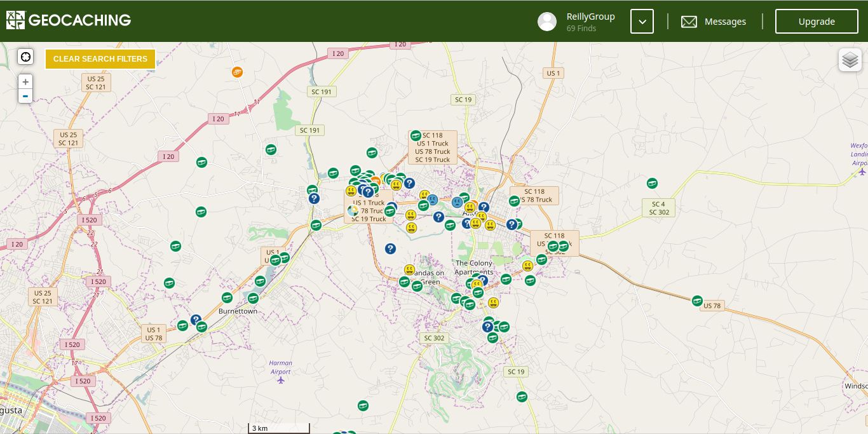
Task: Select the isolated mystery cache below US 1 Truck labels
Action: (390, 248)
